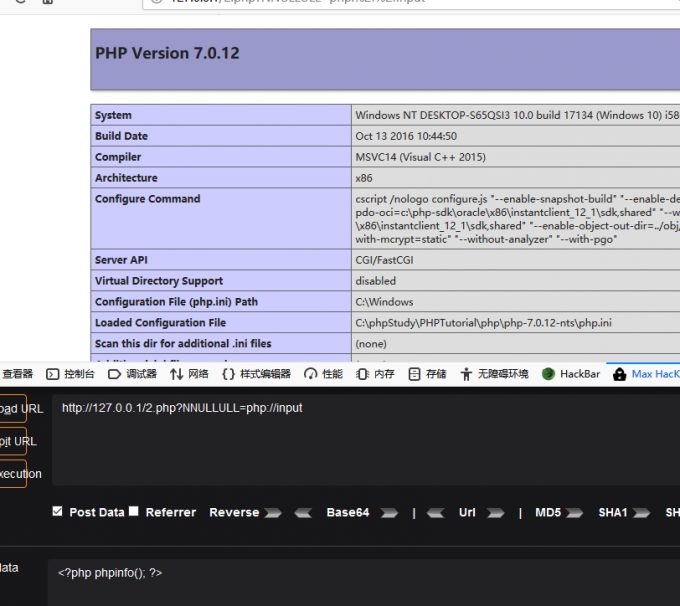Image resolution: width=680 pixels, height=606 pixels.
Task: Click Base64 decode left arrow
Action: pyautogui.click(x=303, y=513)
